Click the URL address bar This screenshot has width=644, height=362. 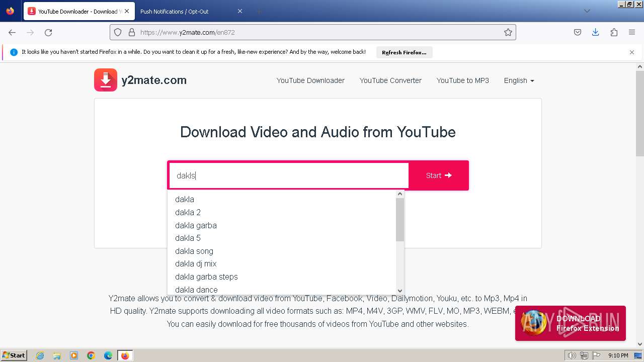312,32
